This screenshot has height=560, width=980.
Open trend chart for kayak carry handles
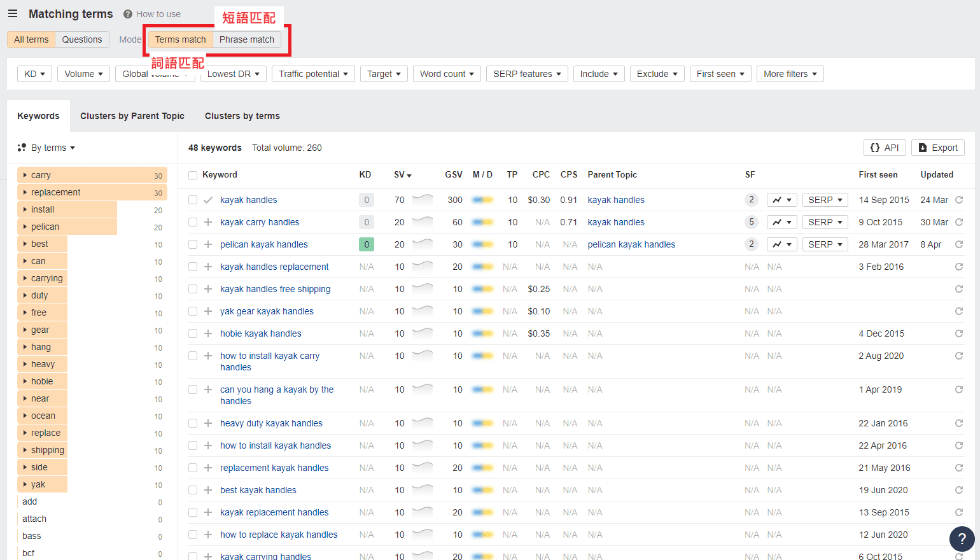point(782,222)
